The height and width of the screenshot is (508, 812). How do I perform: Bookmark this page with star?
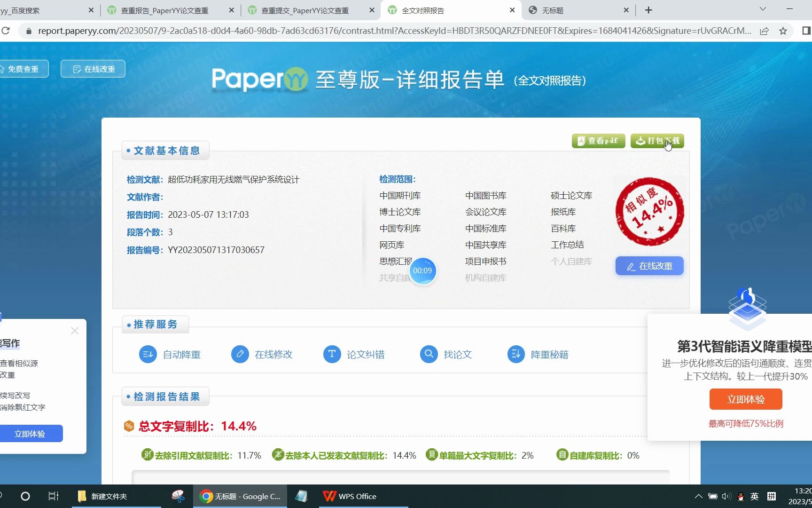pyautogui.click(x=783, y=31)
